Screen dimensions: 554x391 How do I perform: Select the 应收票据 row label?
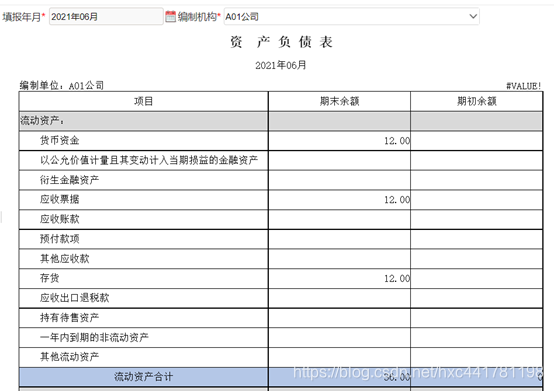tap(59, 200)
